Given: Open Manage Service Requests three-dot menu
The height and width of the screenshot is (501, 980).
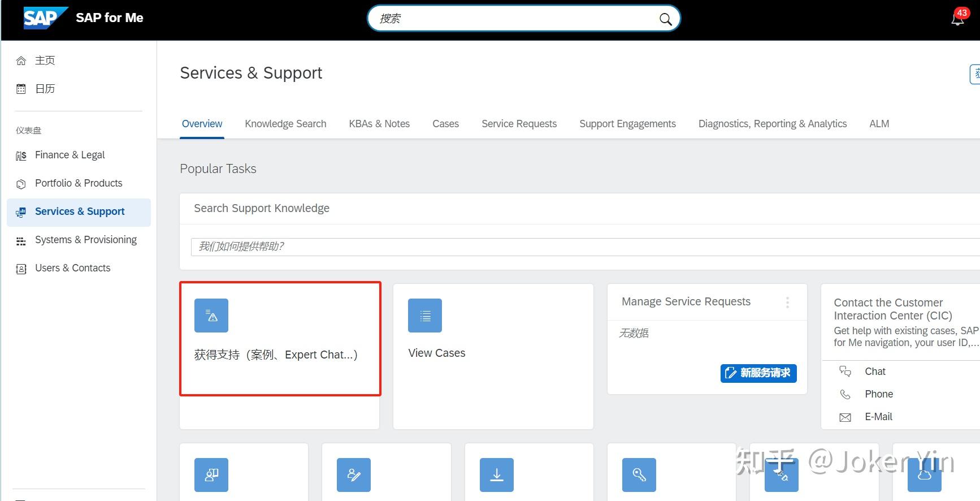Looking at the screenshot, I should pos(787,303).
